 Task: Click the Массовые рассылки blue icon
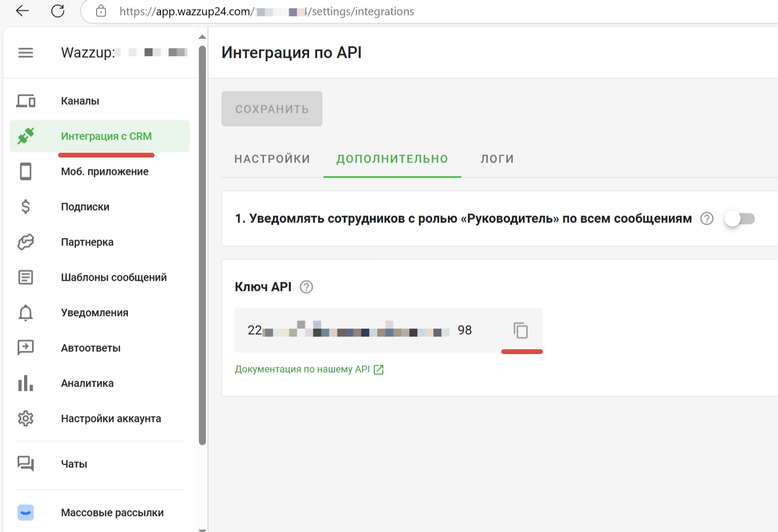tap(26, 512)
